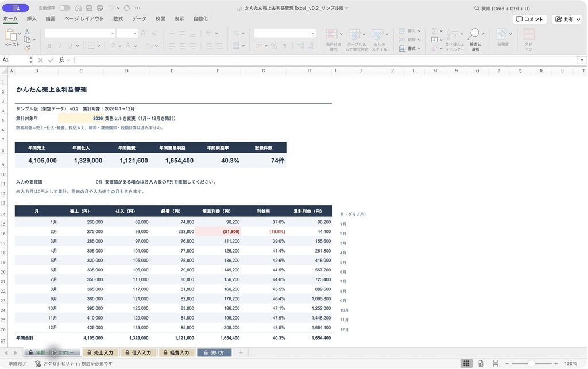Open the font name combo box
The image size is (588, 369).
[80, 33]
